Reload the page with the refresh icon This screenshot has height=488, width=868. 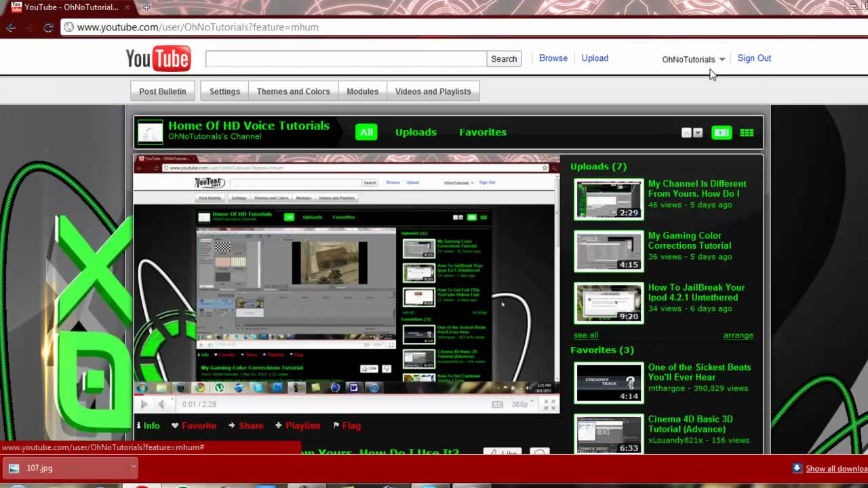(48, 27)
